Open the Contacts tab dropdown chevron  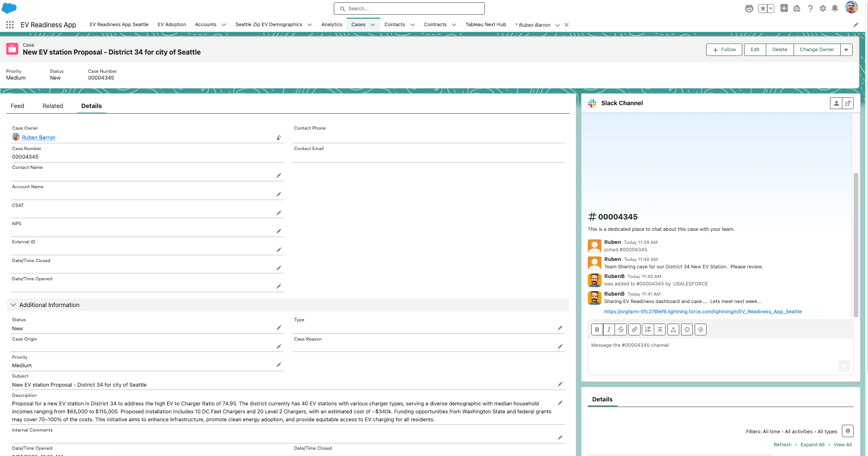point(412,25)
